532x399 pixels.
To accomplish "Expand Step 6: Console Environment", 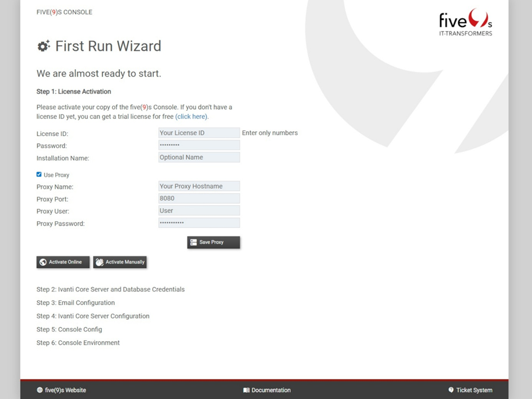I will [x=78, y=343].
